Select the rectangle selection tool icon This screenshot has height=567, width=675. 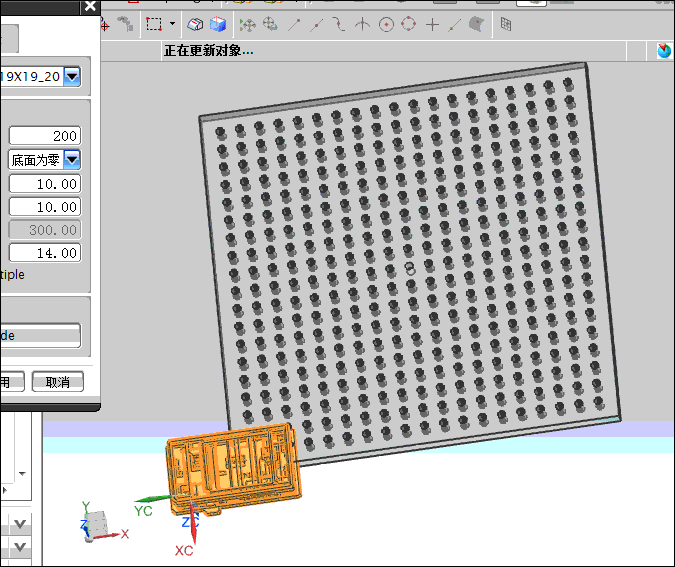(154, 24)
